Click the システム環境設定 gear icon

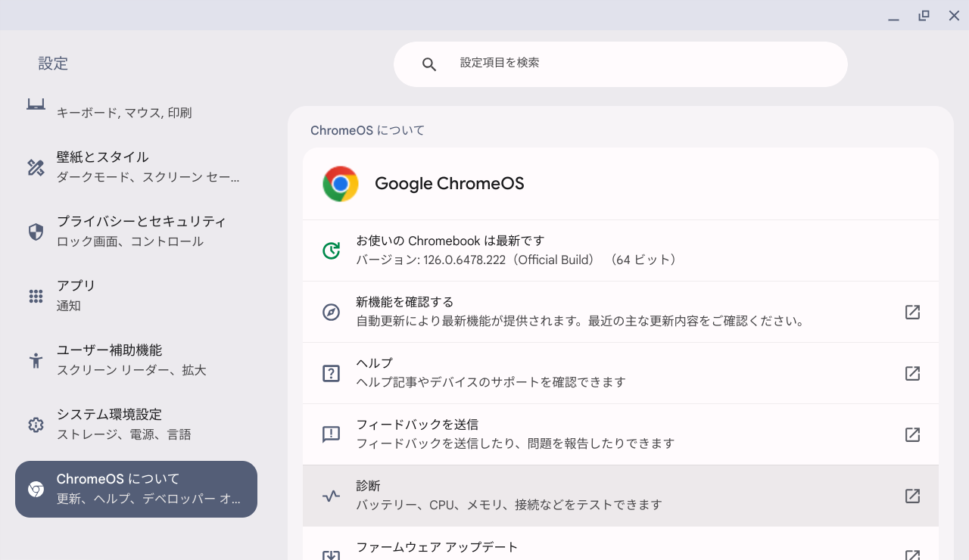pos(36,425)
